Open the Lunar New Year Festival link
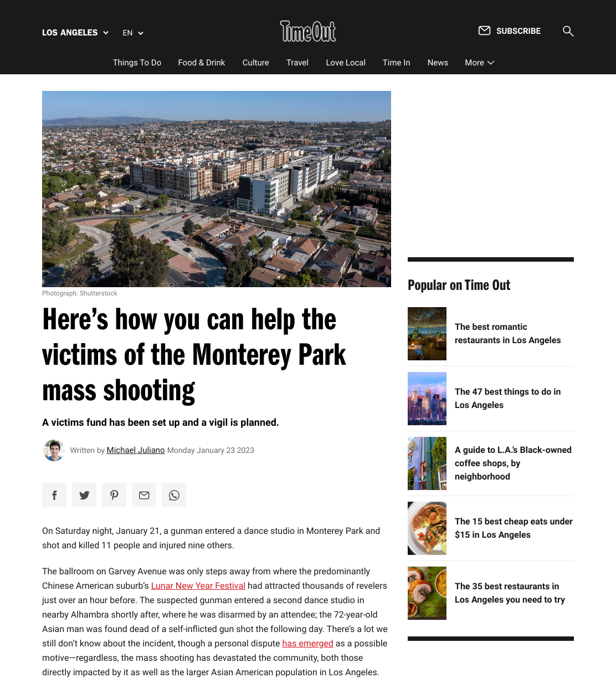 (198, 585)
